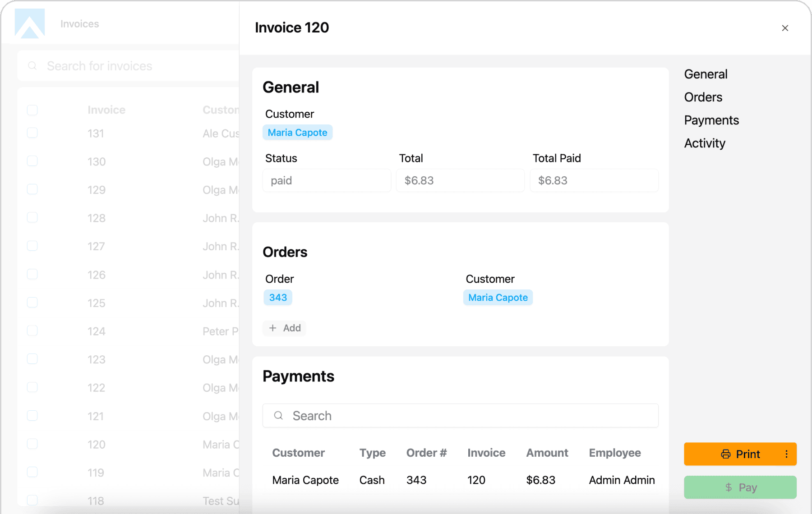Check the checkbox for invoice 131
This screenshot has width=812, height=514.
coord(32,133)
